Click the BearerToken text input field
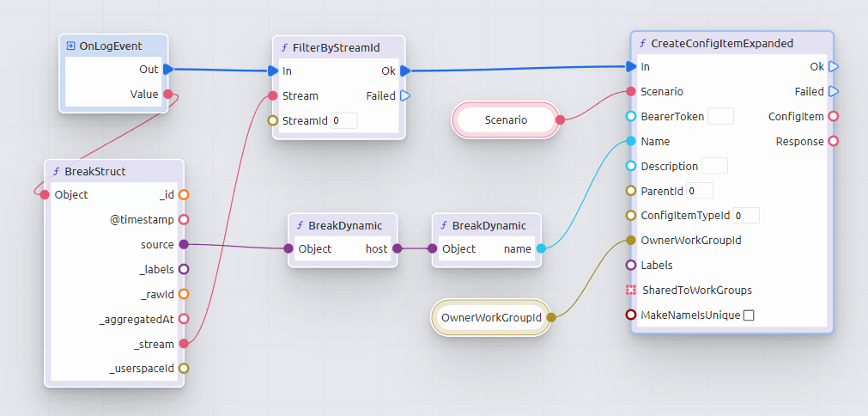The width and height of the screenshot is (868, 416). [x=720, y=117]
